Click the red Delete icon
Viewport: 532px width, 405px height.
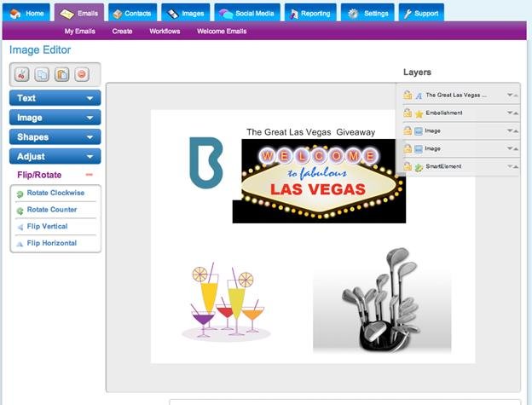pos(82,74)
